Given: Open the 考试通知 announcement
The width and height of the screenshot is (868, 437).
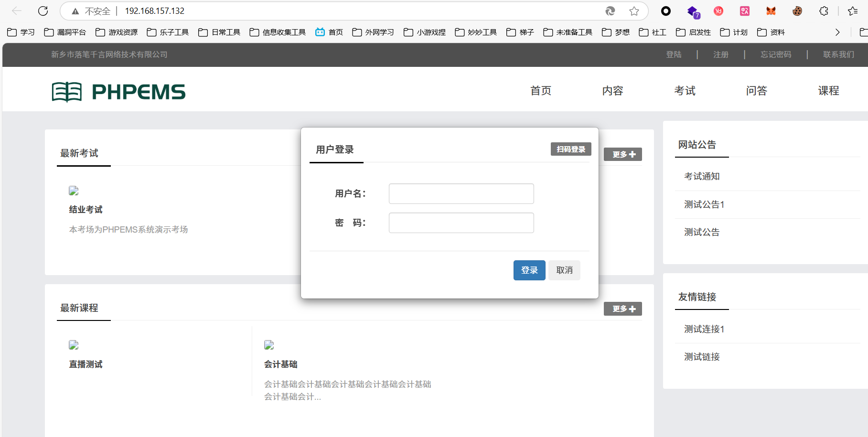Looking at the screenshot, I should tap(702, 176).
